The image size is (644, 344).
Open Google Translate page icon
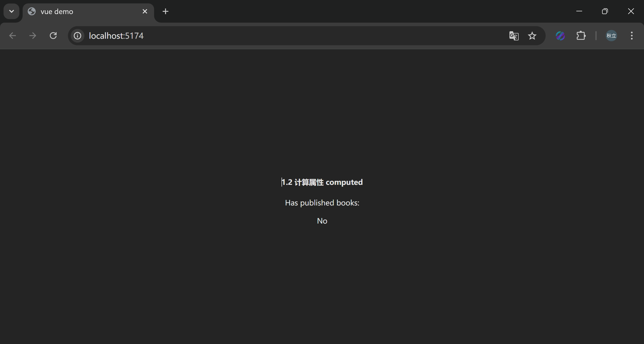(514, 36)
